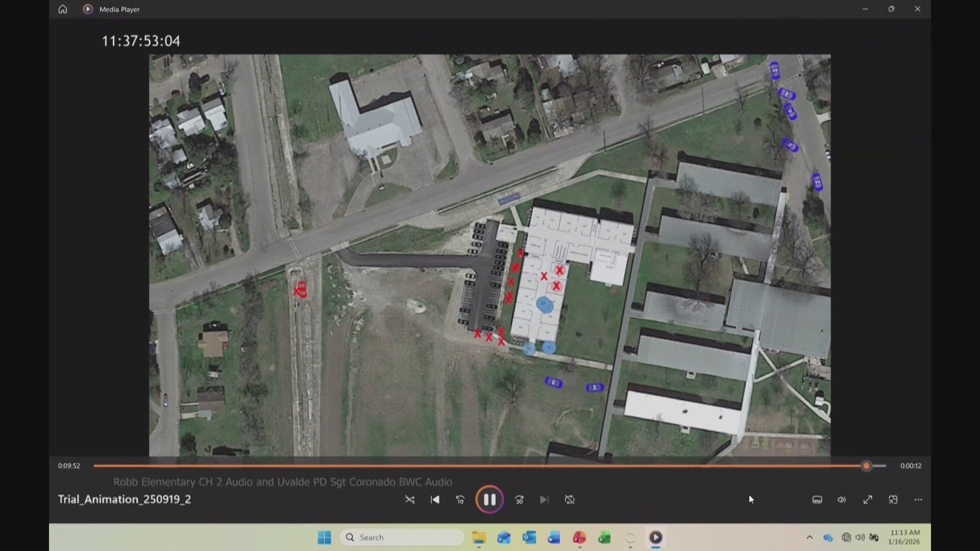Toggle repeat mode on

click(x=570, y=499)
